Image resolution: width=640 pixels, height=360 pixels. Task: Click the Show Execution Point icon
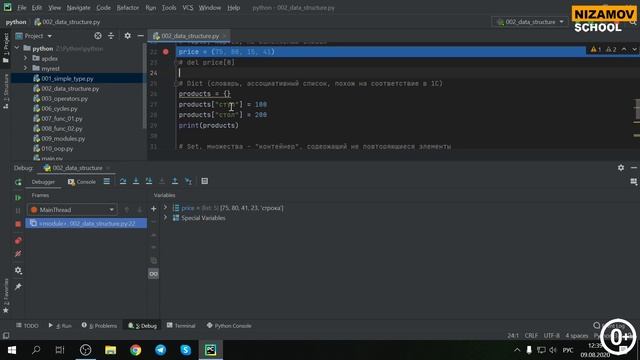pos(107,181)
